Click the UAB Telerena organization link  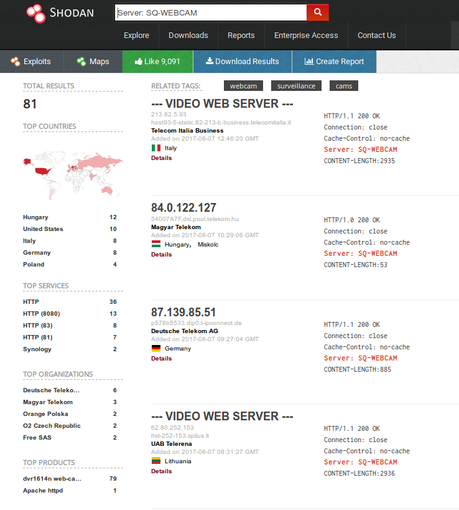pyautogui.click(x=171, y=444)
